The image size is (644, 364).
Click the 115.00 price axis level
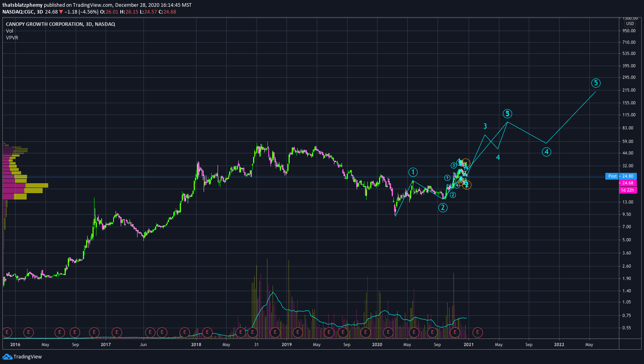tap(629, 115)
